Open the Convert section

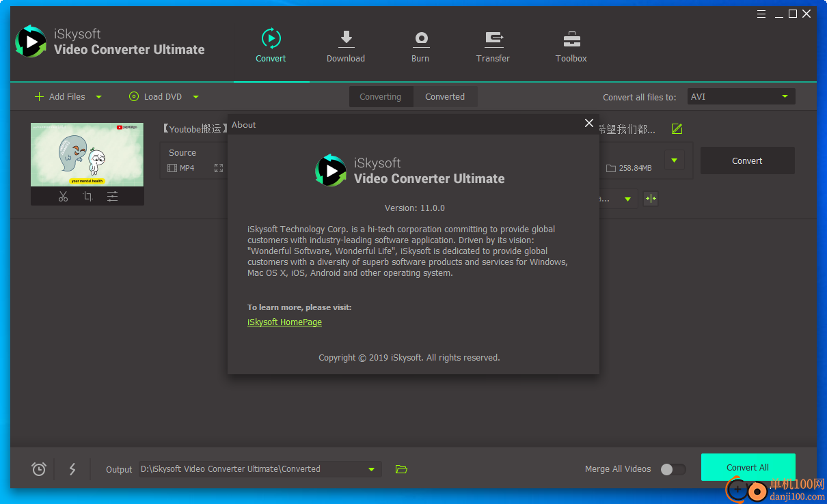point(271,46)
